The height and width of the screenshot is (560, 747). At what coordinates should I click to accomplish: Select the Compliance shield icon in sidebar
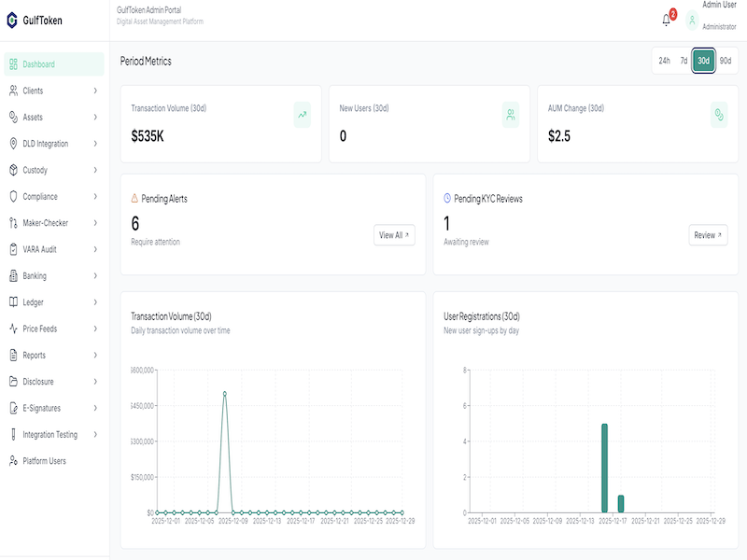point(13,196)
